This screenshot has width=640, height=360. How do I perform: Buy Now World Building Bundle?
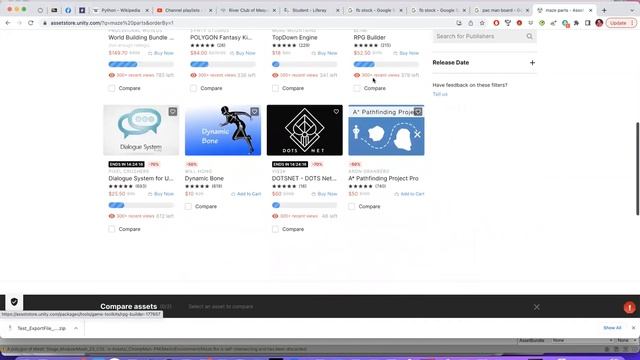(161, 53)
